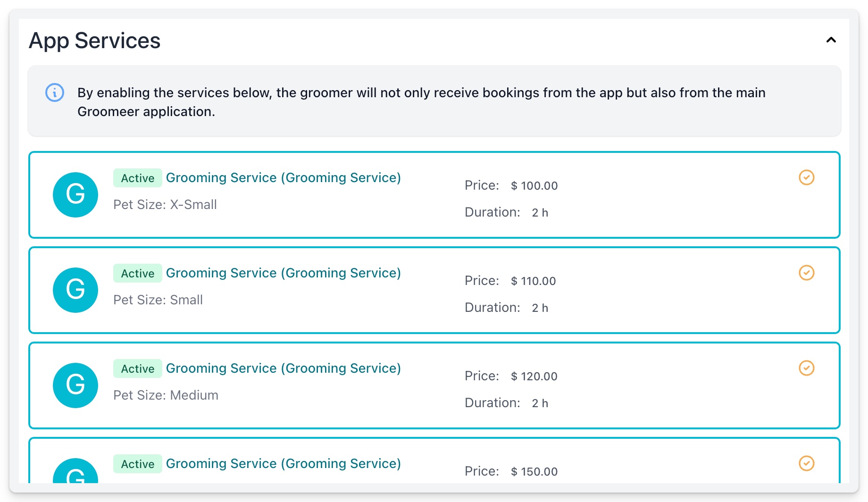
Task: Click the chevron next to App Services heading
Action: 831,40
